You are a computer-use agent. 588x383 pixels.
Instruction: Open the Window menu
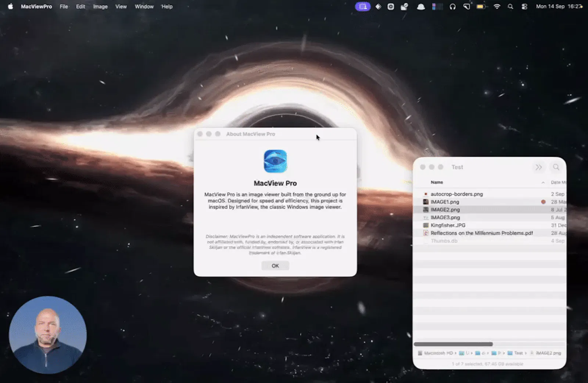(x=144, y=6)
